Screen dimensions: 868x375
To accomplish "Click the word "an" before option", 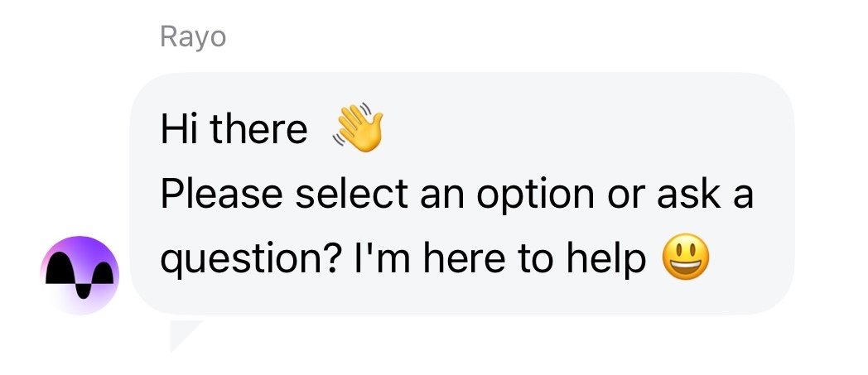I will click(x=442, y=195).
